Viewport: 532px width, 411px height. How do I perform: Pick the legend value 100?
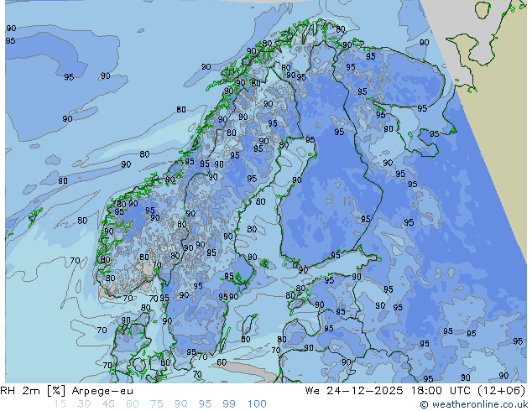257,404
